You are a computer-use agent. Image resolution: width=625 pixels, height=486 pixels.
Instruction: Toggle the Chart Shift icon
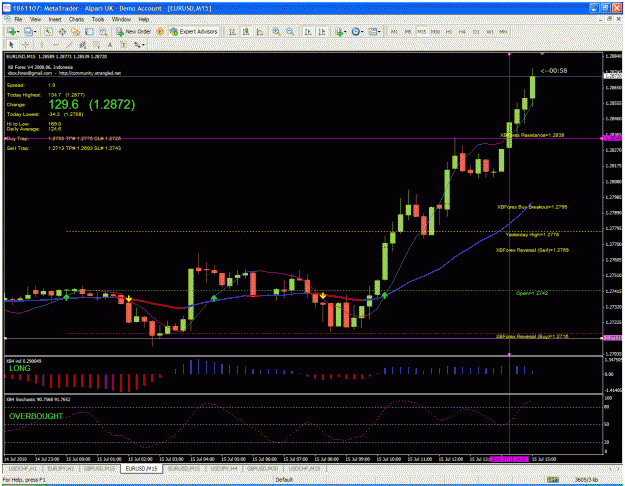tap(322, 31)
